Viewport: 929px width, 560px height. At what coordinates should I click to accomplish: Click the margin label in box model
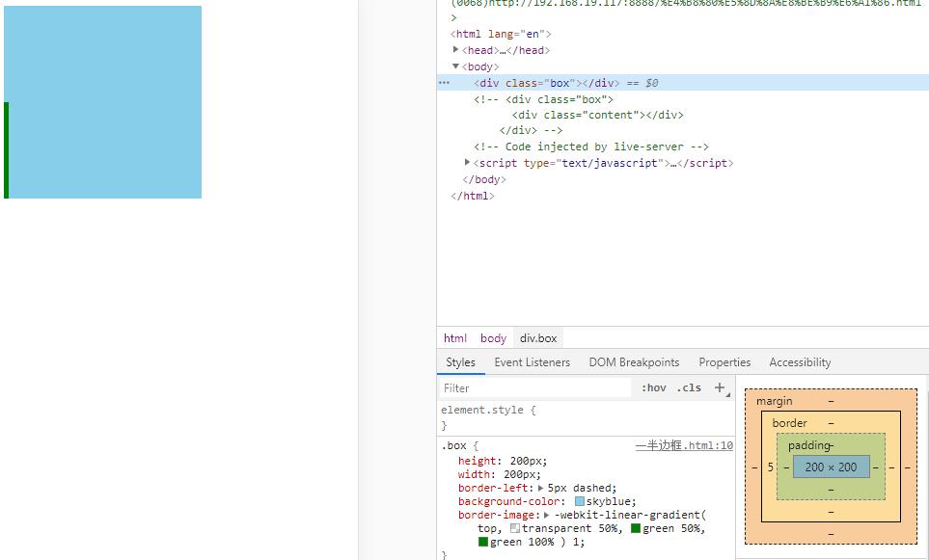pyautogui.click(x=774, y=401)
